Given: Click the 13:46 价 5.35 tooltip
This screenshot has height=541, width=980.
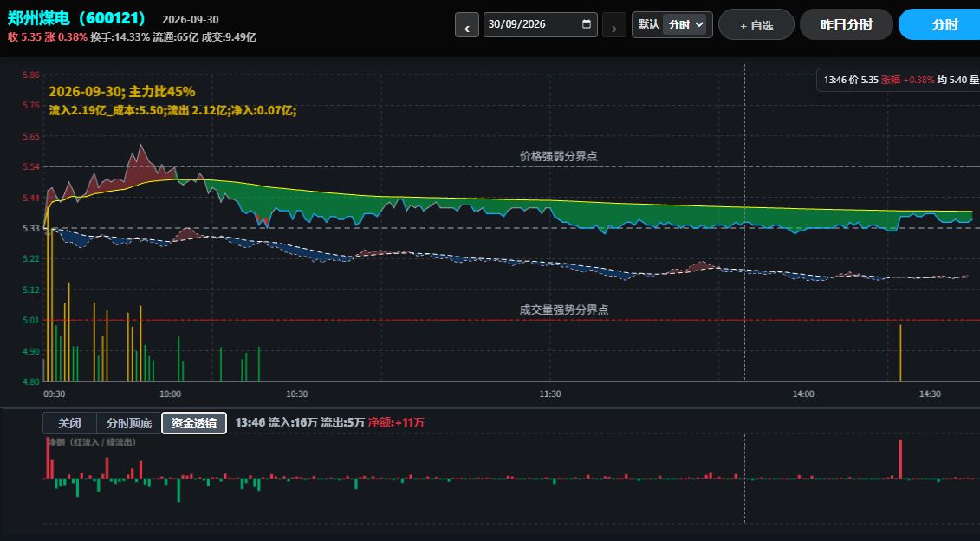Looking at the screenshot, I should pos(899,80).
